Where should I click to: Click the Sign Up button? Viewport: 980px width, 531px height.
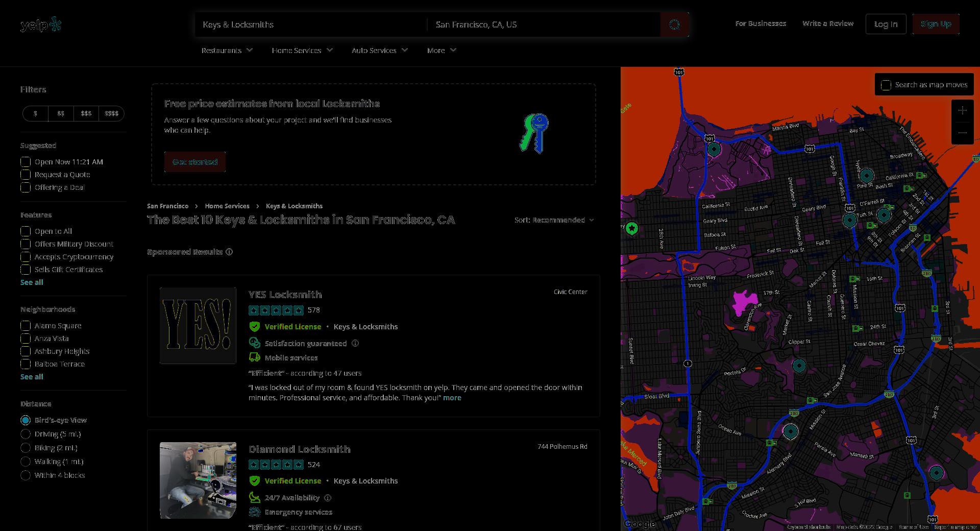[x=936, y=24]
